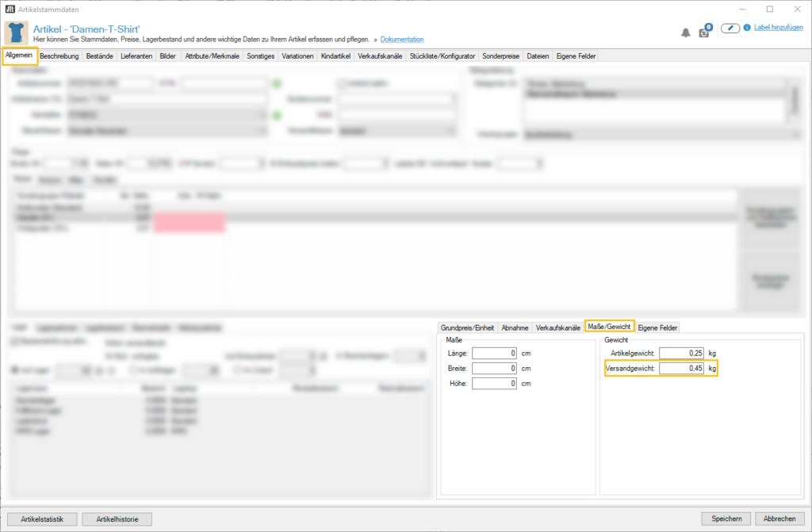Open the Lieferanten tab
Image resolution: width=812 pixels, height=532 pixels.
(x=137, y=56)
